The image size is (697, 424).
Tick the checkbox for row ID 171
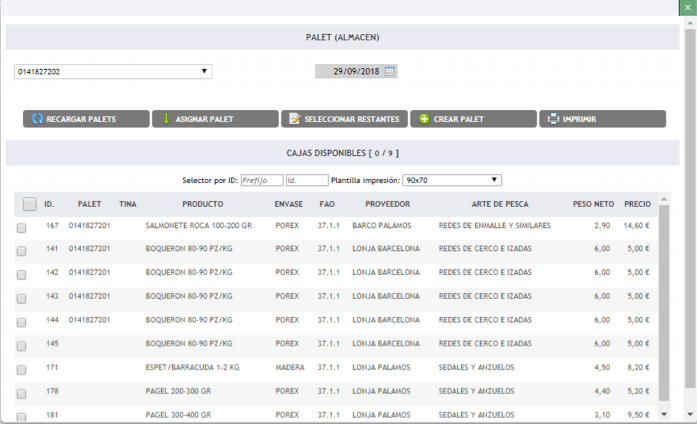point(22,369)
